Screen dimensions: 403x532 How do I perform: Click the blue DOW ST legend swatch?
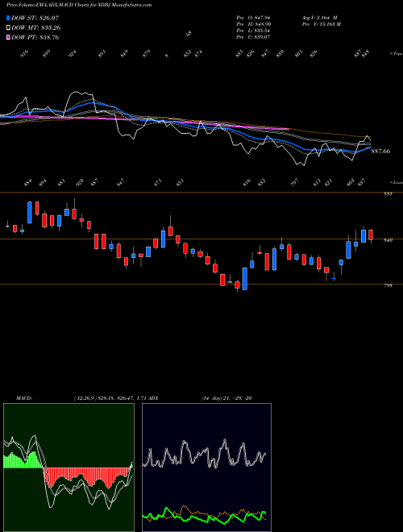coord(8,18)
